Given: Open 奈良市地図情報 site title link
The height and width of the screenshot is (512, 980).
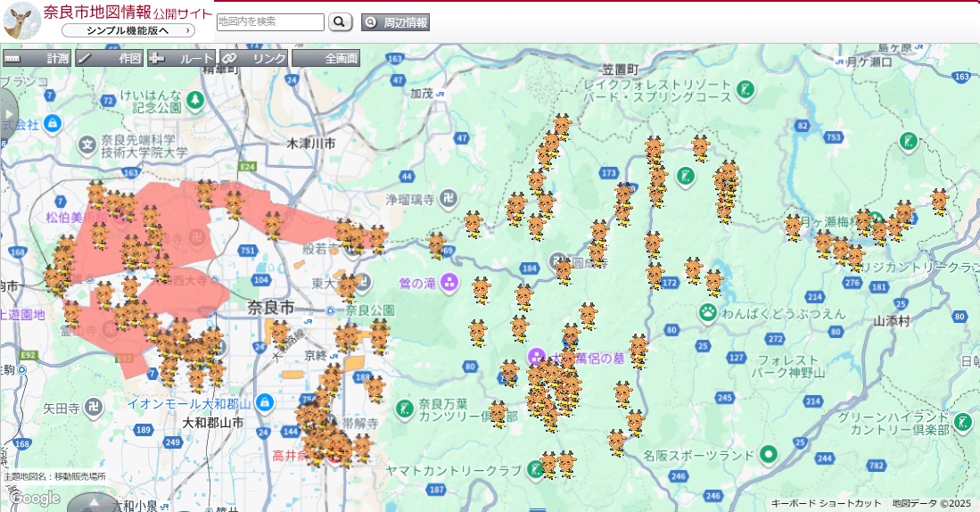Looking at the screenshot, I should coord(128,12).
